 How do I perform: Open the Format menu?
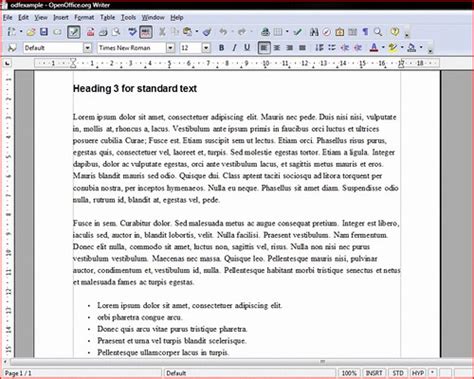(84, 18)
